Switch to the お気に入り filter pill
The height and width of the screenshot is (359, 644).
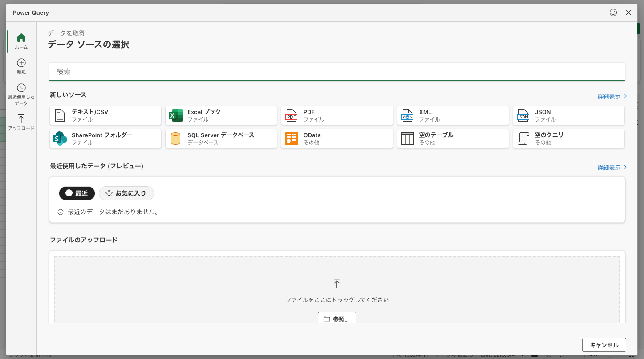tap(126, 193)
